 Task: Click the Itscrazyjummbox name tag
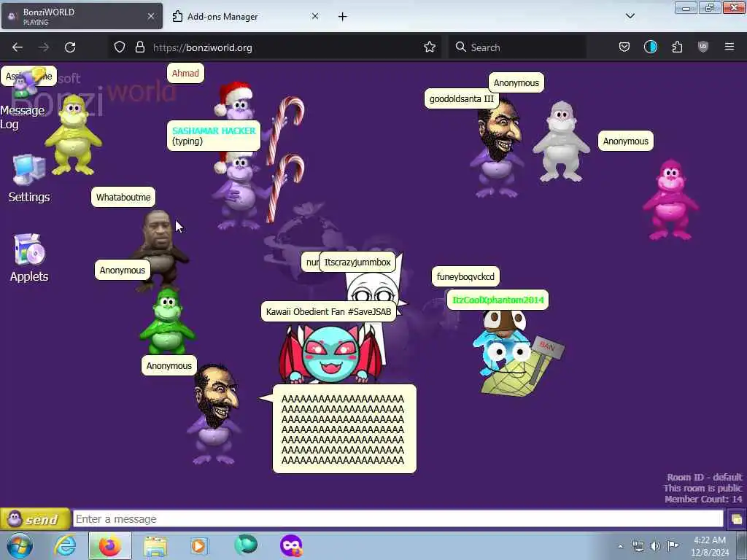357,262
